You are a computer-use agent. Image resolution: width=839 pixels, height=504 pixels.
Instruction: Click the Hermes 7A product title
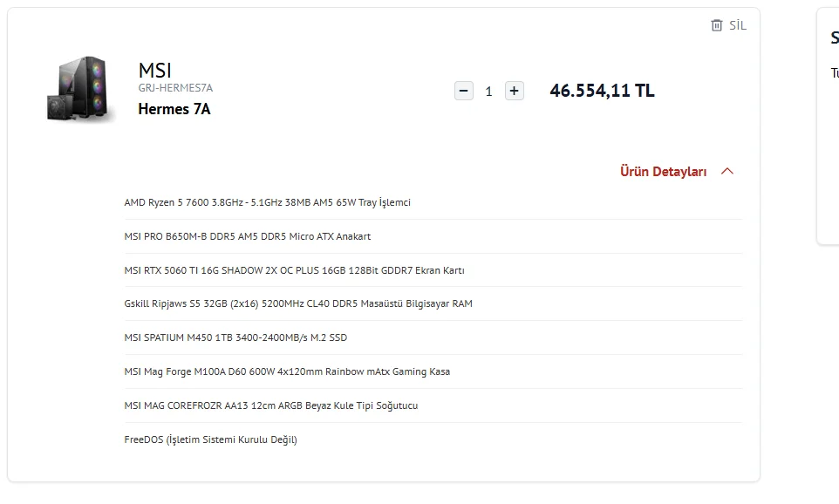(x=174, y=109)
